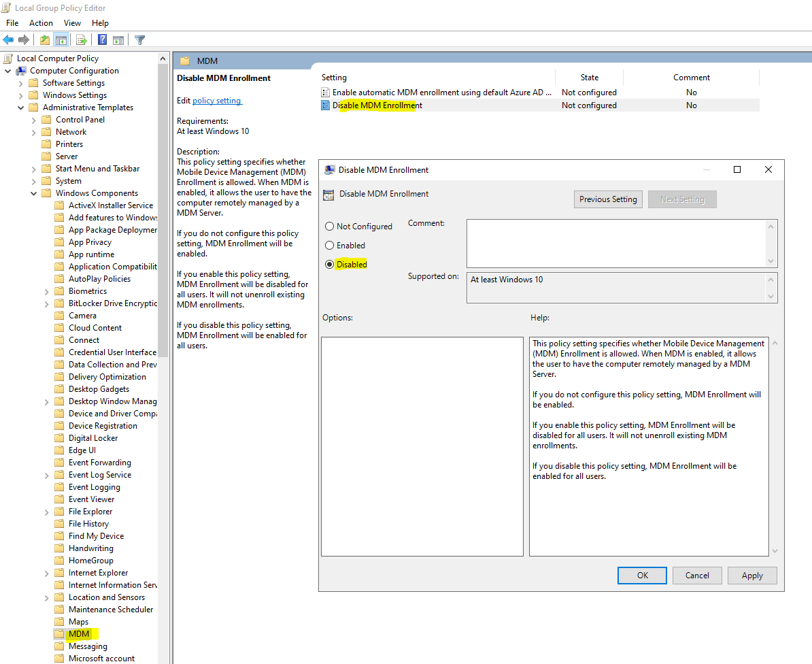
Task: Click the Back navigation arrow
Action: (7, 39)
